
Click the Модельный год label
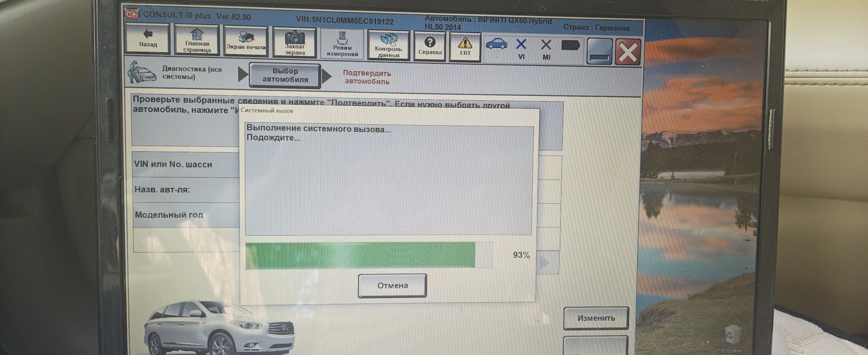click(169, 215)
